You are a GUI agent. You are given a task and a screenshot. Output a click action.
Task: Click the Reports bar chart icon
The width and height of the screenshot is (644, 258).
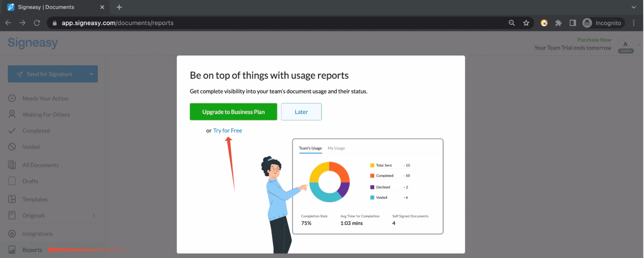[x=12, y=250]
